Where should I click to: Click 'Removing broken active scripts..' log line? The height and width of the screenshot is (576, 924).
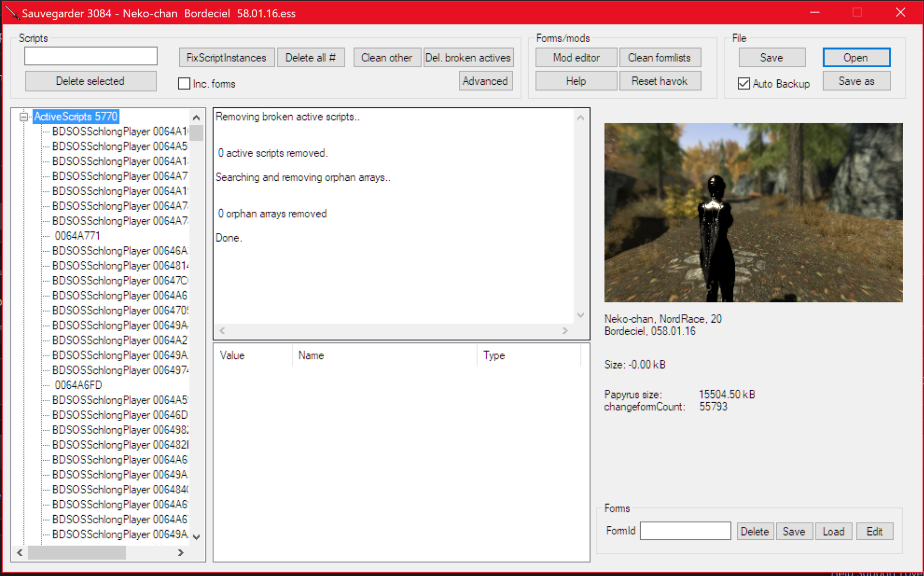[x=288, y=117]
